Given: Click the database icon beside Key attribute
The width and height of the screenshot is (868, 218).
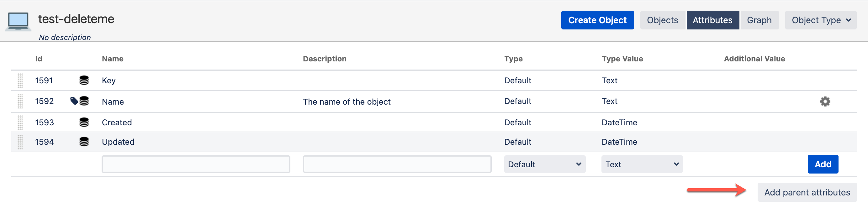Looking at the screenshot, I should coord(84,80).
